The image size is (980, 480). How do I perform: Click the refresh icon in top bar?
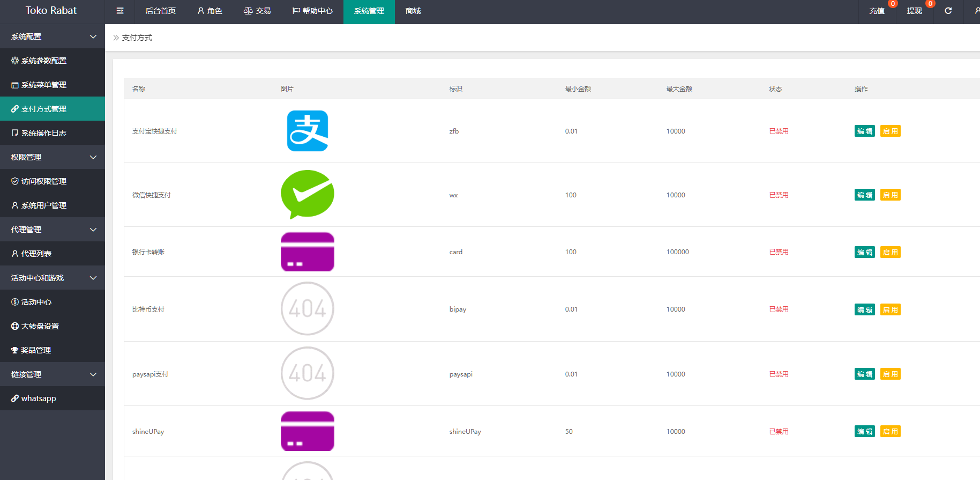948,11
